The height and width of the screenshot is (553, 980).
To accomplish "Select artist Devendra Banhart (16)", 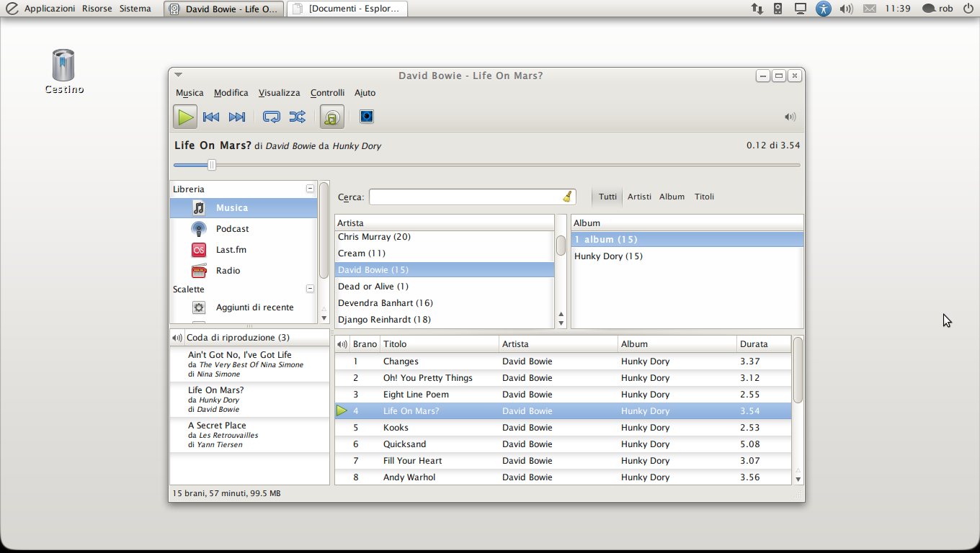I will coord(445,303).
